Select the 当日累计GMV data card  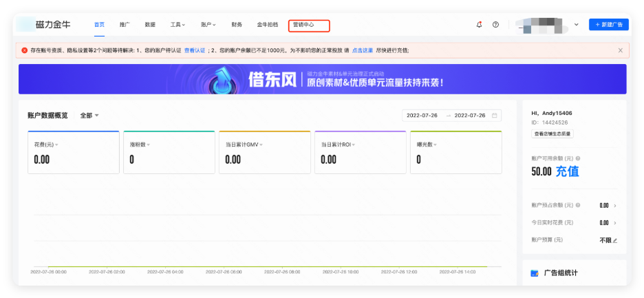pyautogui.click(x=264, y=153)
